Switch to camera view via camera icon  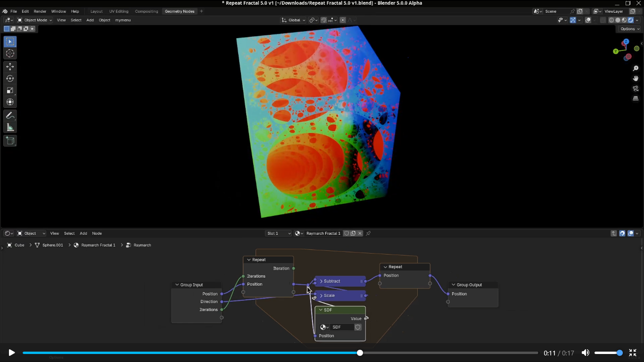click(x=636, y=89)
